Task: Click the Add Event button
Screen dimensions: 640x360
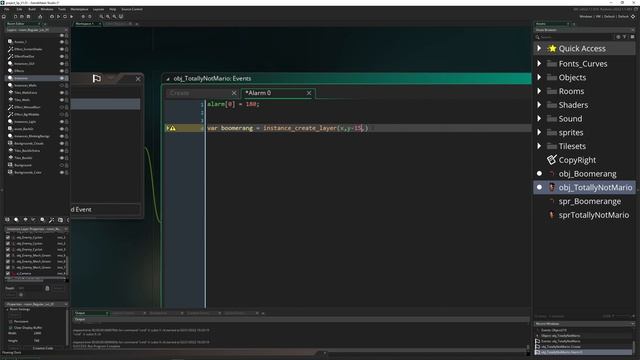Action: (x=105, y=210)
